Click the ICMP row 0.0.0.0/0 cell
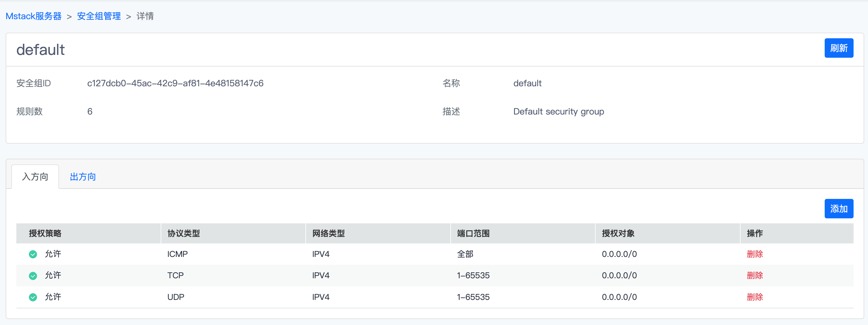The height and width of the screenshot is (325, 868). [619, 254]
